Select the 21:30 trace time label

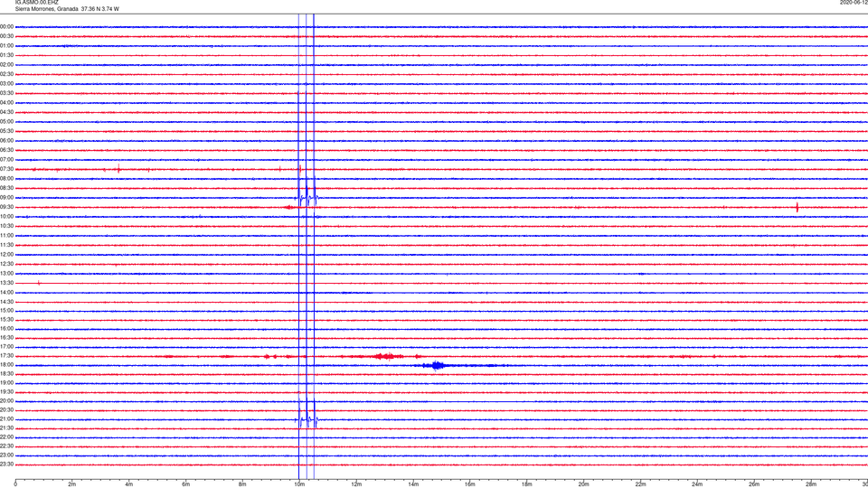coord(6,428)
